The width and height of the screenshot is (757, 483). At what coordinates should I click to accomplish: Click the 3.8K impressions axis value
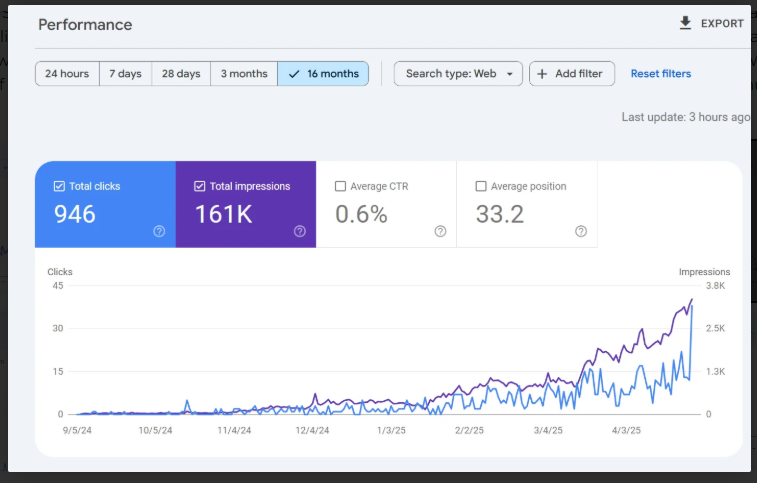[x=715, y=286]
